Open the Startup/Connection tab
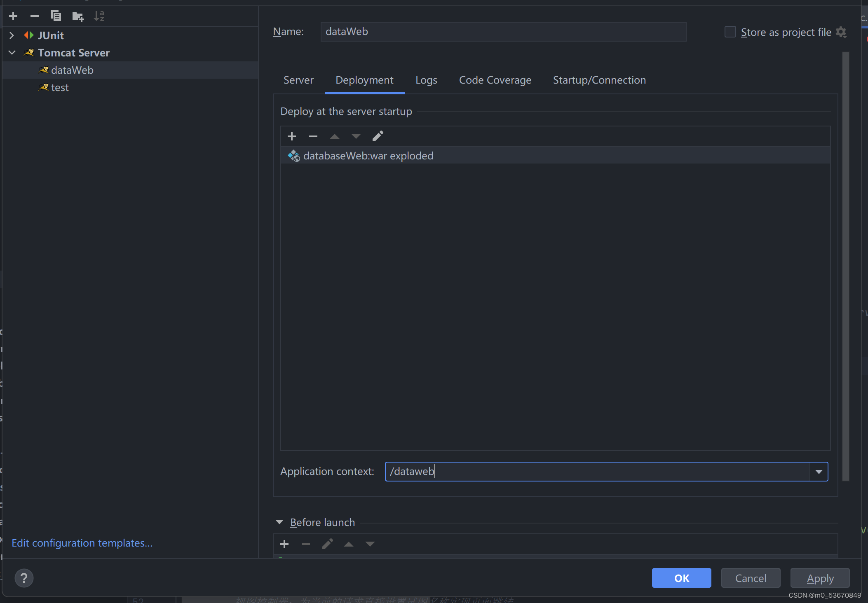868x603 pixels. pos(599,80)
